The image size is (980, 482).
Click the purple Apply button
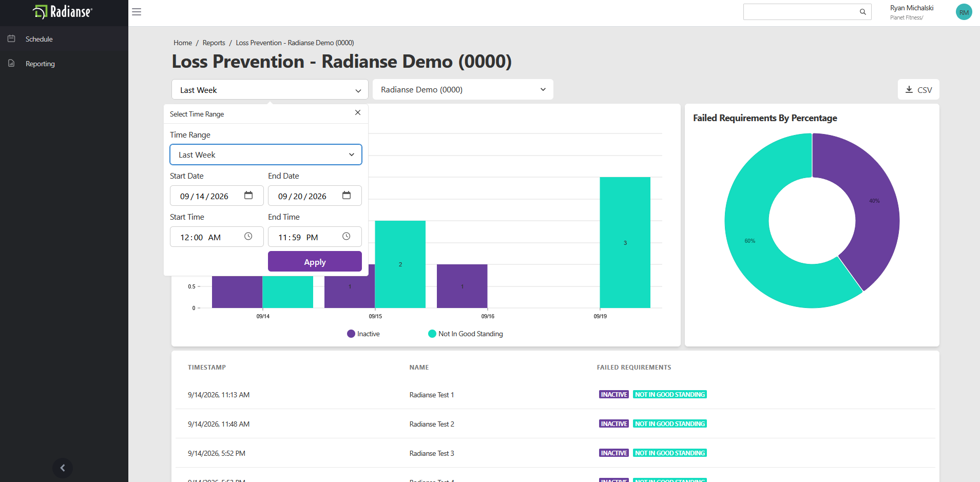click(x=315, y=261)
